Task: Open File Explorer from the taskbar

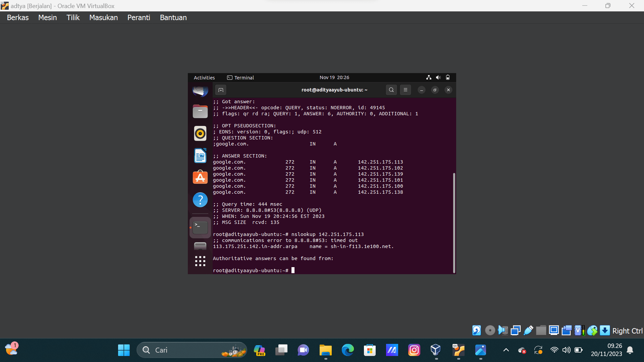Action: coord(325,350)
